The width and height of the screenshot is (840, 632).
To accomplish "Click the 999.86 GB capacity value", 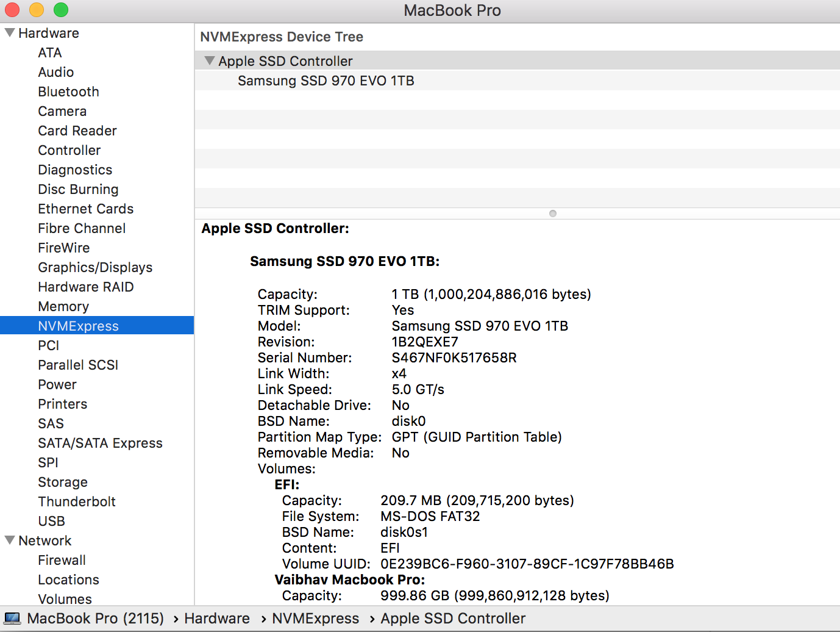I will pyautogui.click(x=495, y=595).
